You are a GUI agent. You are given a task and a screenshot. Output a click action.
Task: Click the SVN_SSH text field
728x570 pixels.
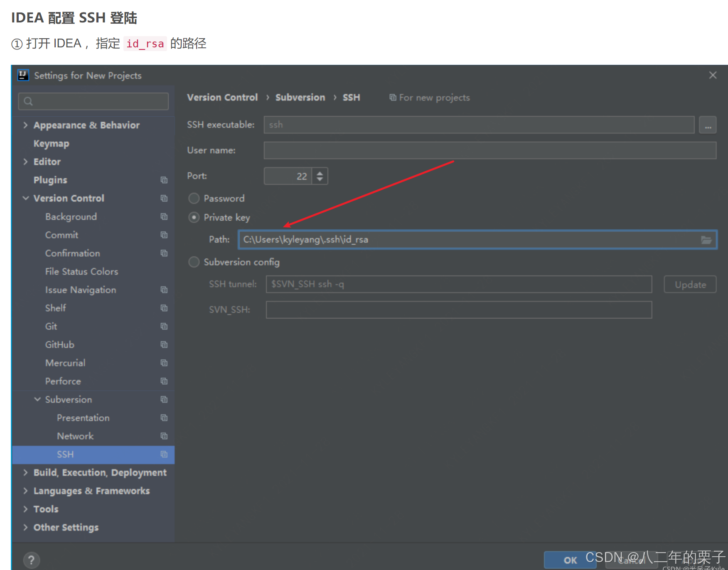point(459,310)
